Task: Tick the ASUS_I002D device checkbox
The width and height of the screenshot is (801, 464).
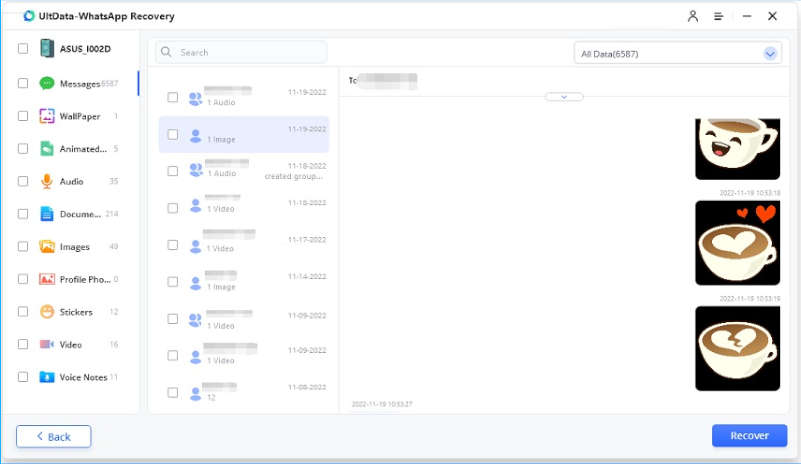Action: 23,49
